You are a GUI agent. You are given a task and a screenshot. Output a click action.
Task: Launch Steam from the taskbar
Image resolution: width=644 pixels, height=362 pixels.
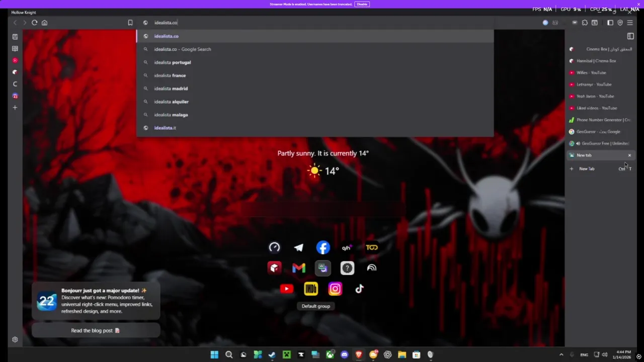272,354
